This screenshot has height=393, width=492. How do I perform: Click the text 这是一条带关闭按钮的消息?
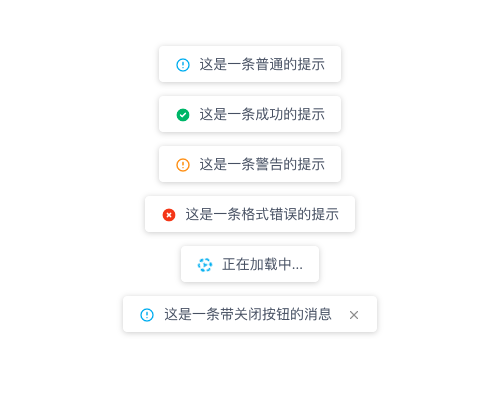click(248, 314)
